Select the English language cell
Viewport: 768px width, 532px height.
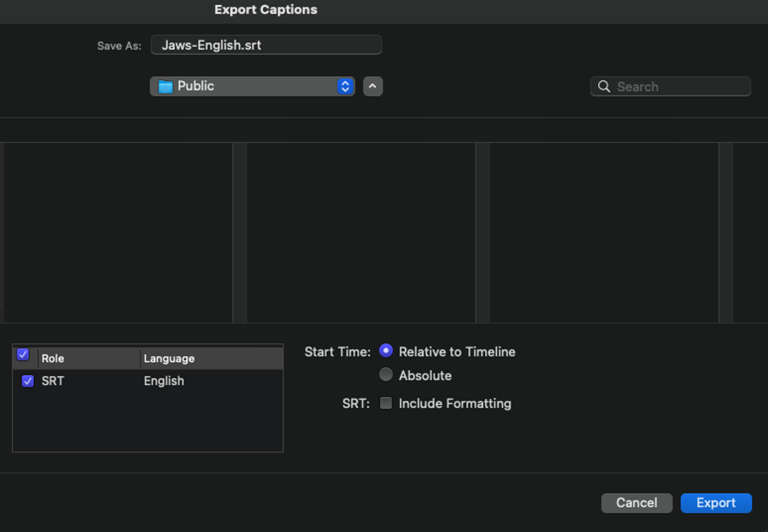pyautogui.click(x=164, y=381)
